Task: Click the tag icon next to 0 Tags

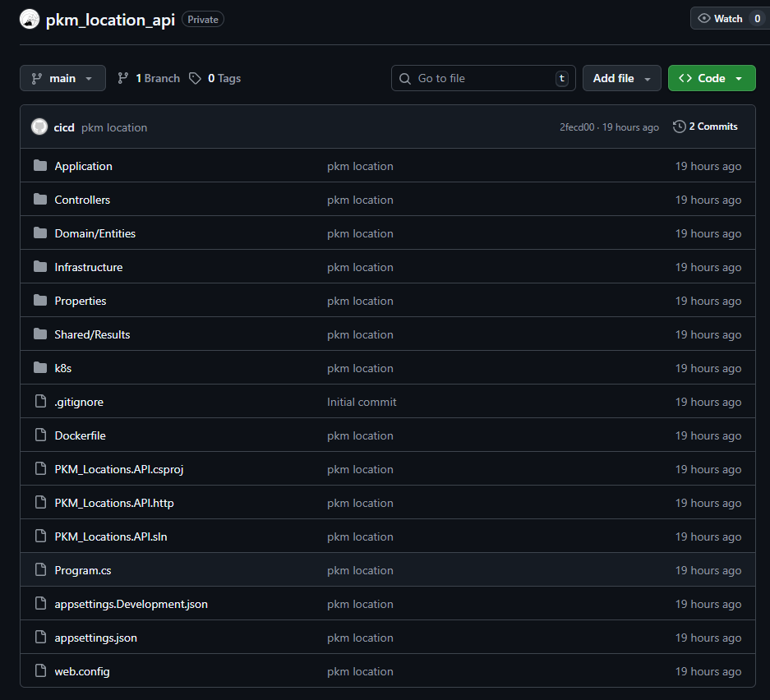Action: click(x=195, y=78)
